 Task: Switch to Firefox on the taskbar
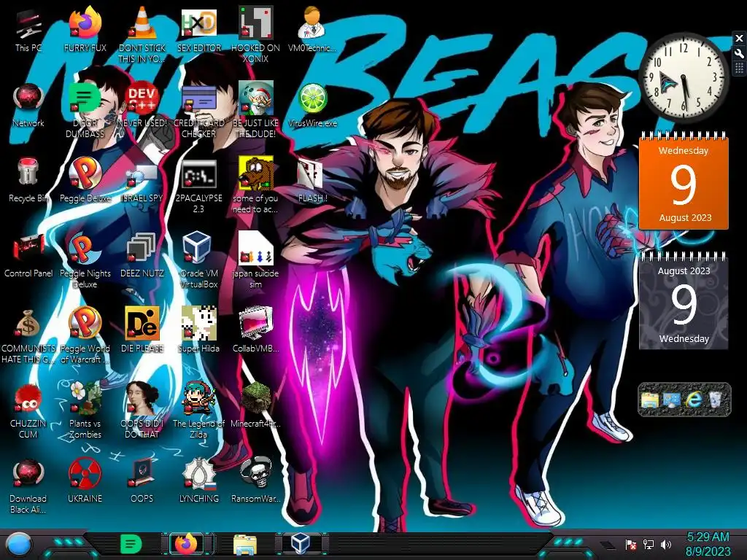click(186, 544)
